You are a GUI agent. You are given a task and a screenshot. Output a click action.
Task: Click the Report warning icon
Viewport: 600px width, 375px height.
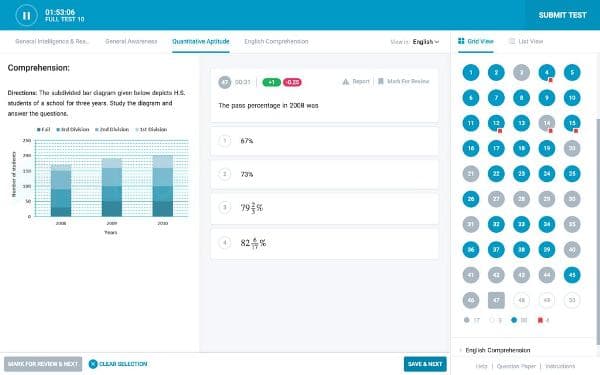[346, 82]
